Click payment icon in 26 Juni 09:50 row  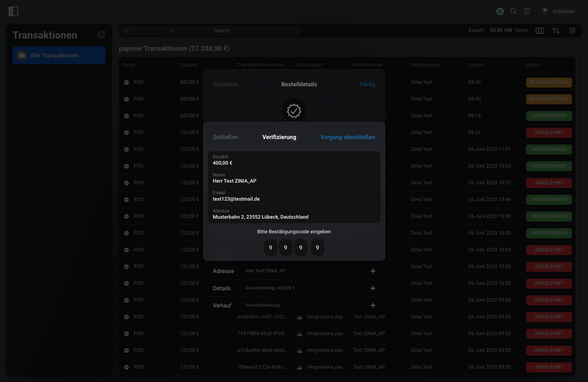click(x=300, y=367)
